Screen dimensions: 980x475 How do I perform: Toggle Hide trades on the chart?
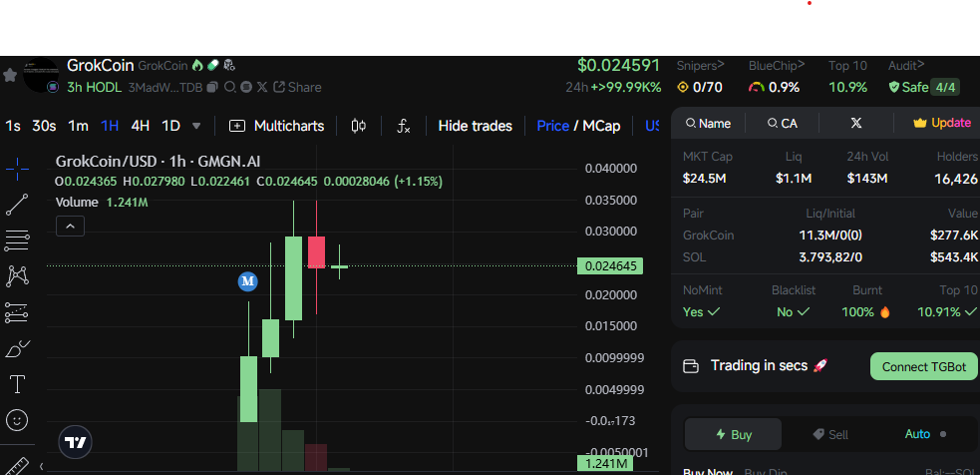pos(475,126)
